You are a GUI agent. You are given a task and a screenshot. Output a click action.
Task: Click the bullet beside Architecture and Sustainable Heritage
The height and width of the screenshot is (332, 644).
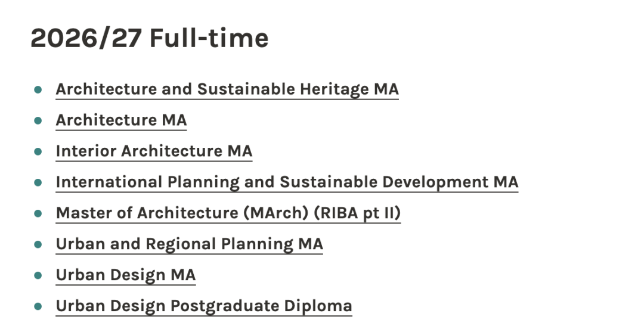point(38,89)
